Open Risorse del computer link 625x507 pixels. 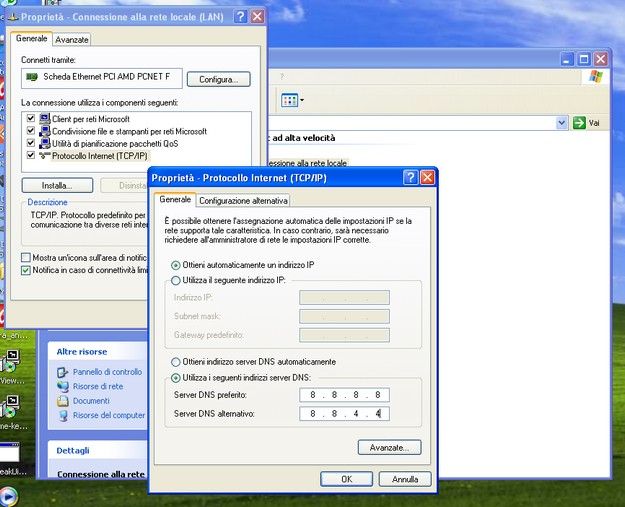[x=108, y=415]
